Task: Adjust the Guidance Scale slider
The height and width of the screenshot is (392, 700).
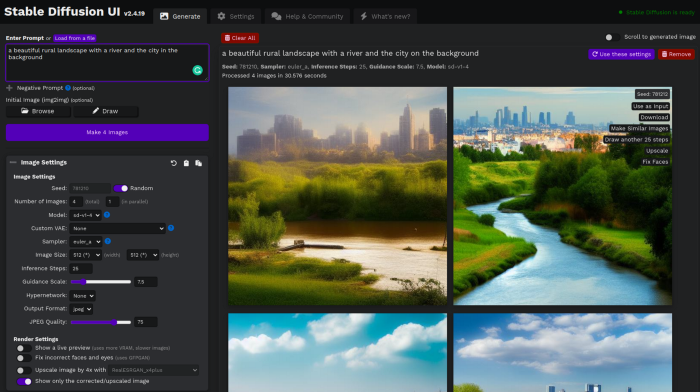Action: tap(101, 282)
